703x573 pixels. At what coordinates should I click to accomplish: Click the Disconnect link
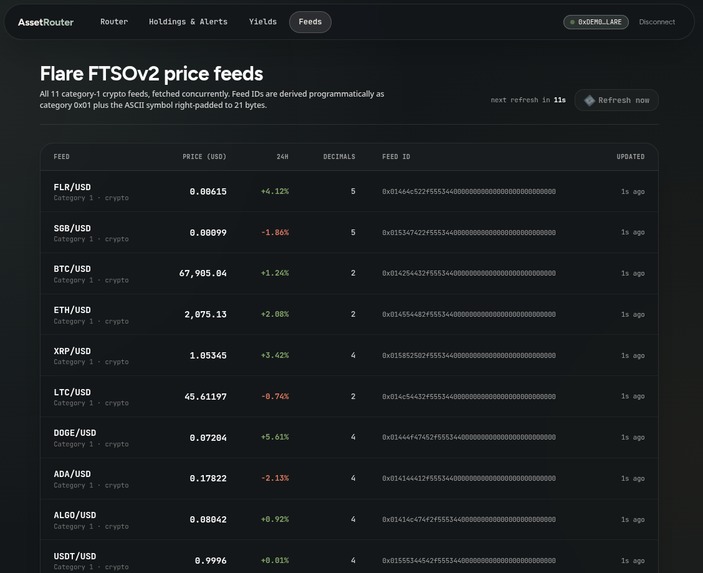[657, 22]
